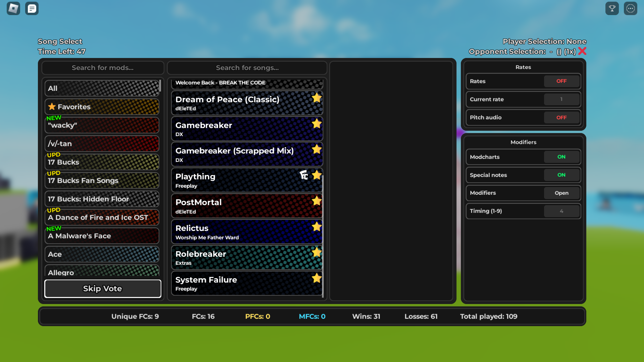
Task: Open the chat window icon
Action: pos(32,8)
